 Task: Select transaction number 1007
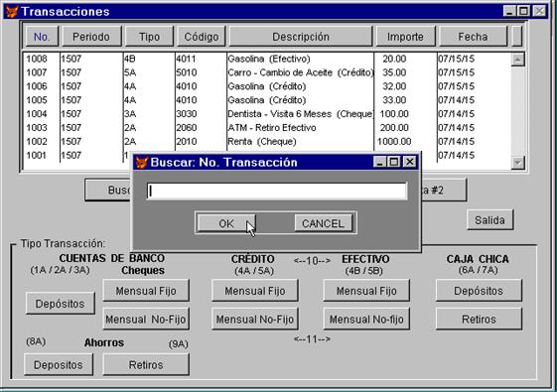pyautogui.click(x=36, y=72)
